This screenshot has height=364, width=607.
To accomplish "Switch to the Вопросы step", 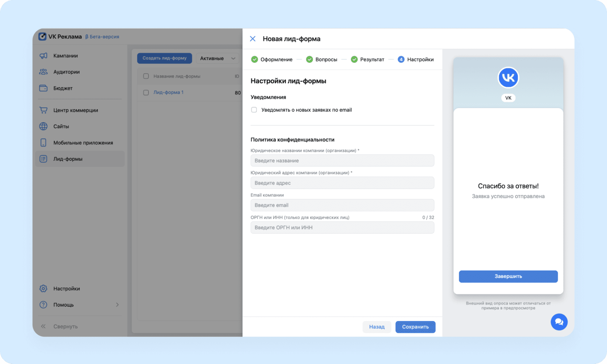I will tap(322, 59).
